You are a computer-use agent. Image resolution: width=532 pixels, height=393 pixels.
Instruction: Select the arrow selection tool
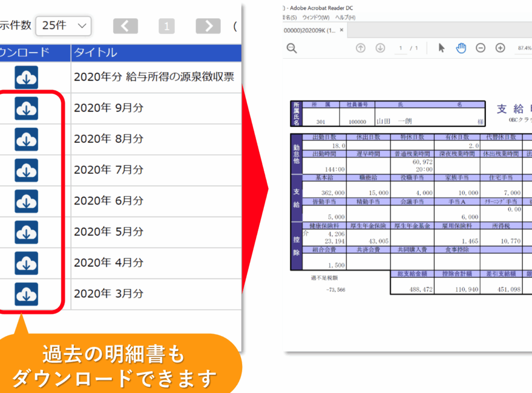click(x=442, y=48)
